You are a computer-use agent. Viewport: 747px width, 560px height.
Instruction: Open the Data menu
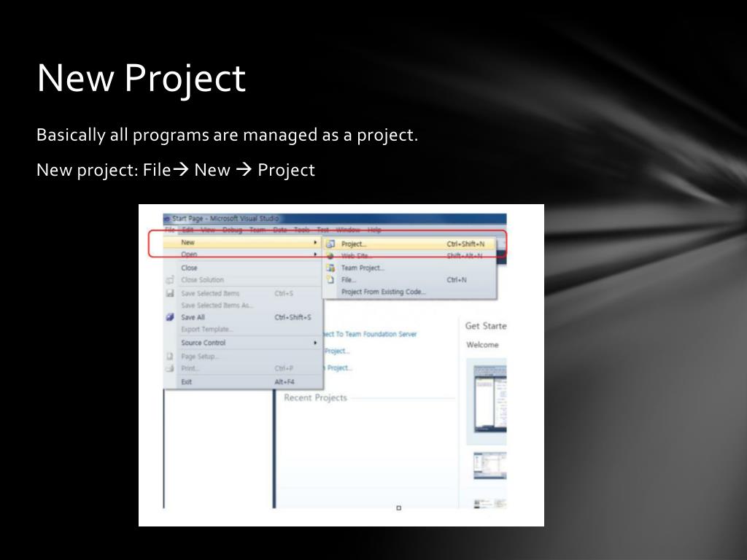coord(280,230)
